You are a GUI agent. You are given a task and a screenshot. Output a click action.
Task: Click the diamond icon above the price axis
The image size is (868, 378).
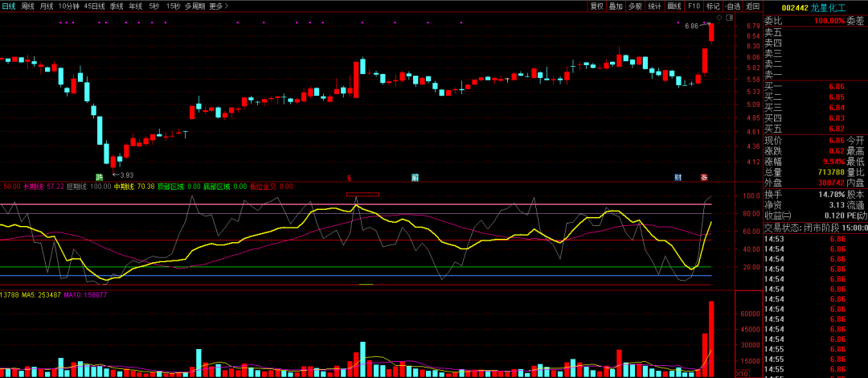click(x=721, y=17)
